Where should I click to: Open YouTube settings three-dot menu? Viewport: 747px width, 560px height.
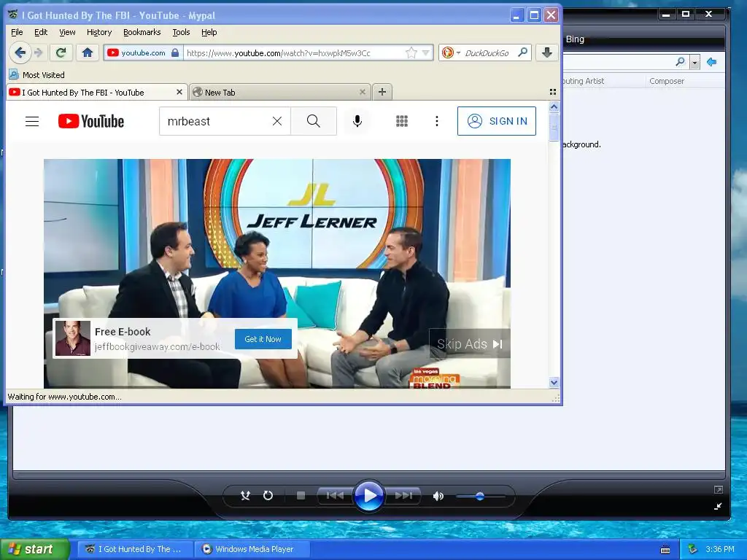[437, 122]
